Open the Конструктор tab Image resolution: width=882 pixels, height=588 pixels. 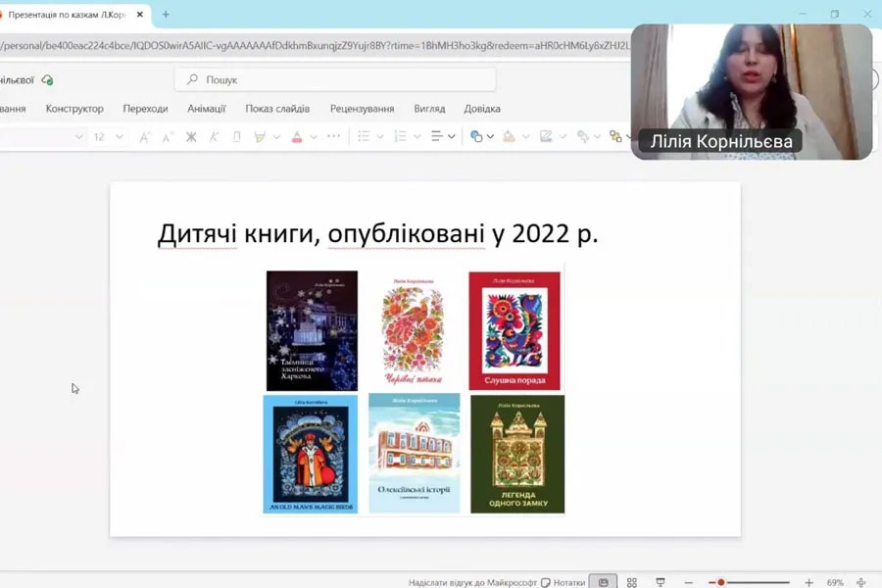(74, 109)
